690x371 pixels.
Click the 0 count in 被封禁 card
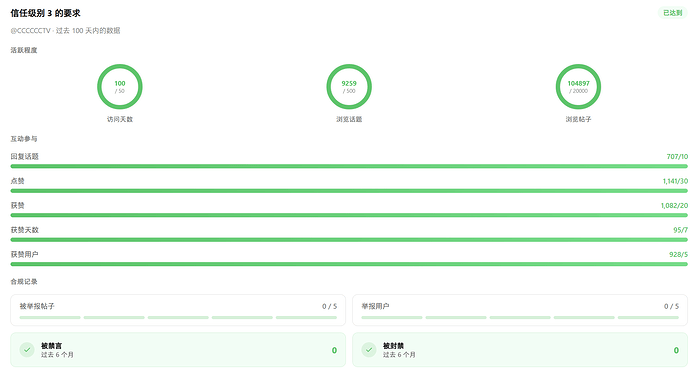pyautogui.click(x=676, y=350)
